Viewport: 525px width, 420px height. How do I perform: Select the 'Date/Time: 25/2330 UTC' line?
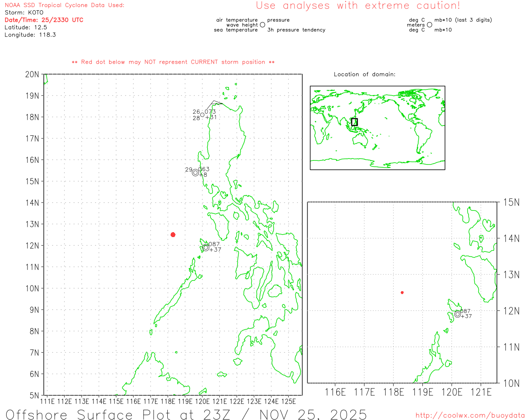click(44, 20)
